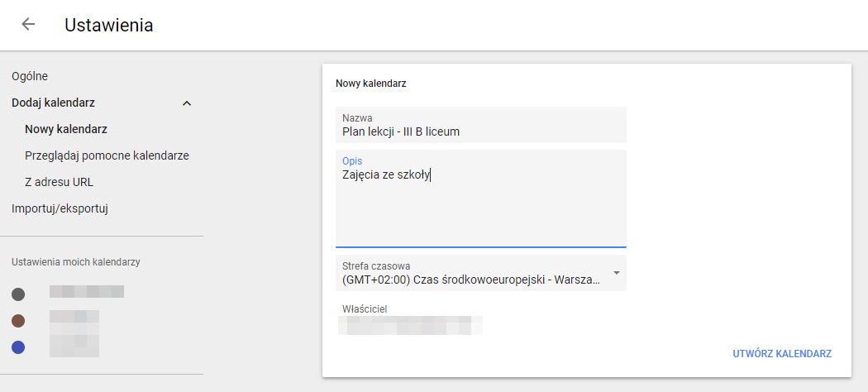The width and height of the screenshot is (868, 392).
Task: Click inside the Opis text area
Action: click(x=481, y=198)
